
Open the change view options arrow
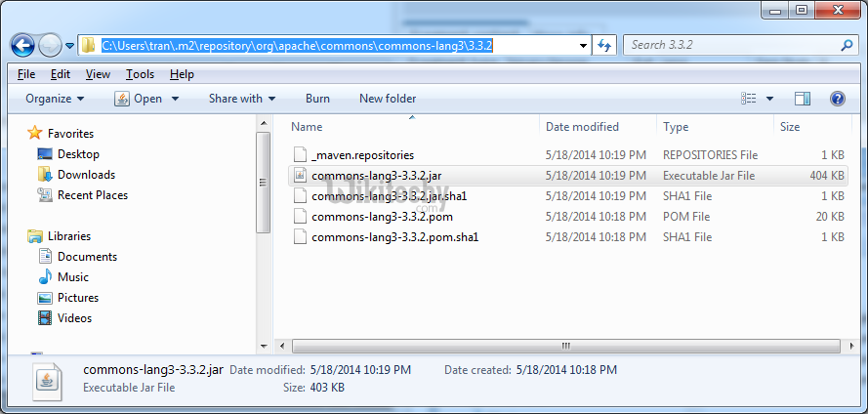point(769,99)
